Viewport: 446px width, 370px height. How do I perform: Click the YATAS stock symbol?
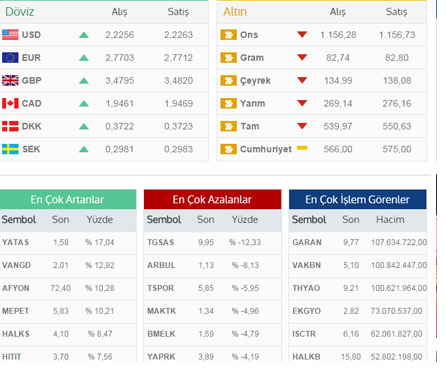(x=15, y=242)
